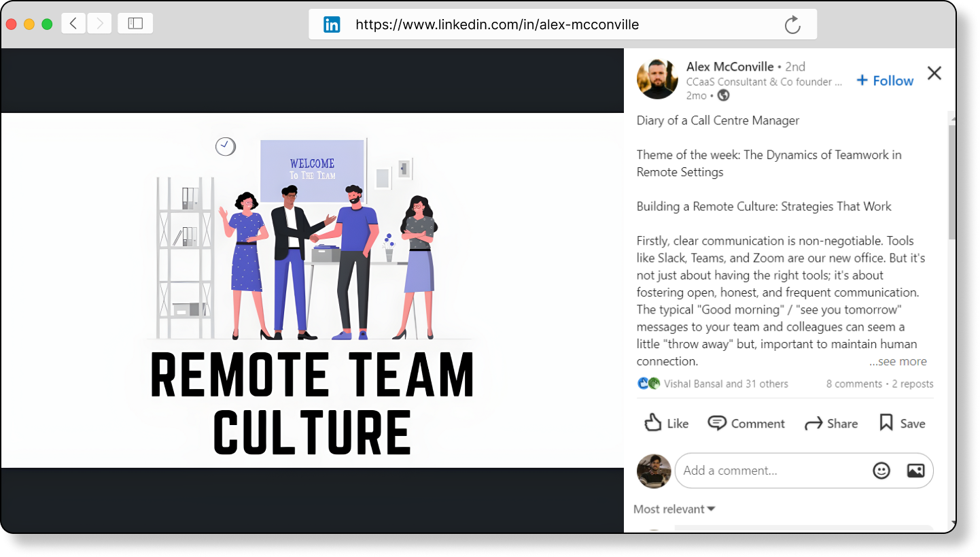Open the Alex McConville name link

tap(730, 67)
